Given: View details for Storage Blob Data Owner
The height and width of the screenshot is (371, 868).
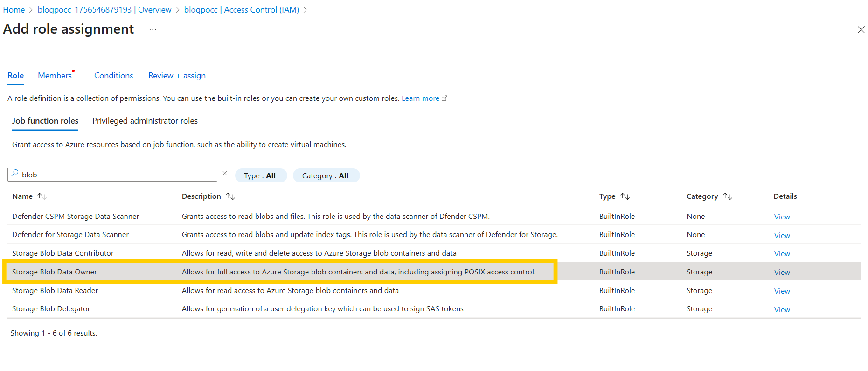Looking at the screenshot, I should [x=782, y=273].
